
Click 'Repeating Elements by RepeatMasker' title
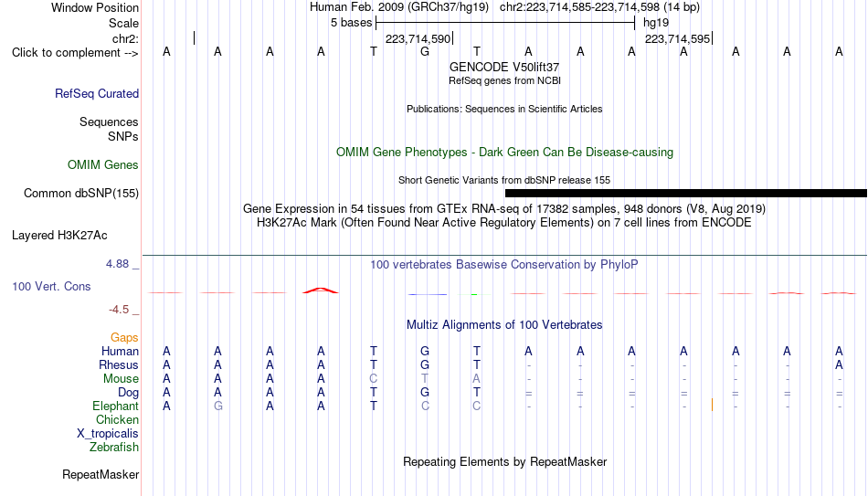(x=504, y=461)
